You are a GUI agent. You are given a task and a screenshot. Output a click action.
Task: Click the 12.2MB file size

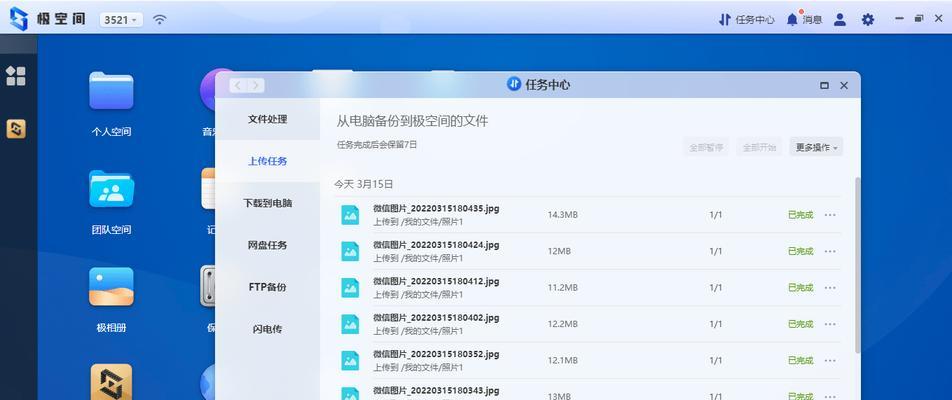click(x=562, y=324)
